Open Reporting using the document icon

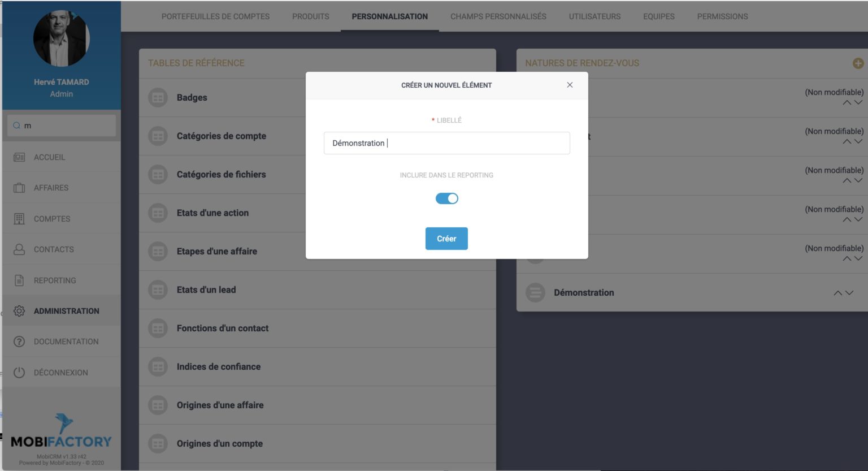tap(19, 279)
